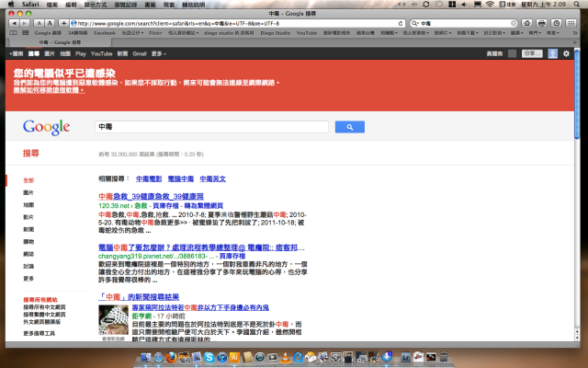588x368 pixels.
Task: Click the 分享... share button
Action: pos(532,53)
